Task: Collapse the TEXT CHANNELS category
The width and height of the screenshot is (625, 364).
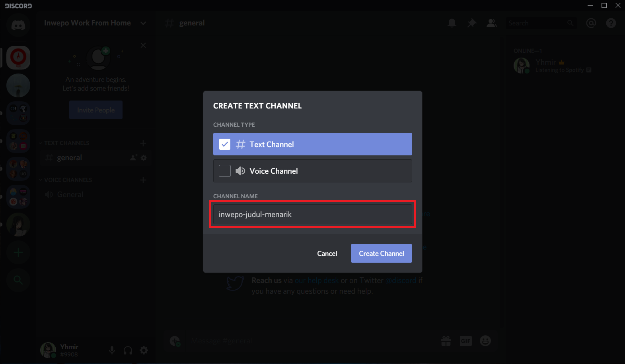Action: point(64,143)
